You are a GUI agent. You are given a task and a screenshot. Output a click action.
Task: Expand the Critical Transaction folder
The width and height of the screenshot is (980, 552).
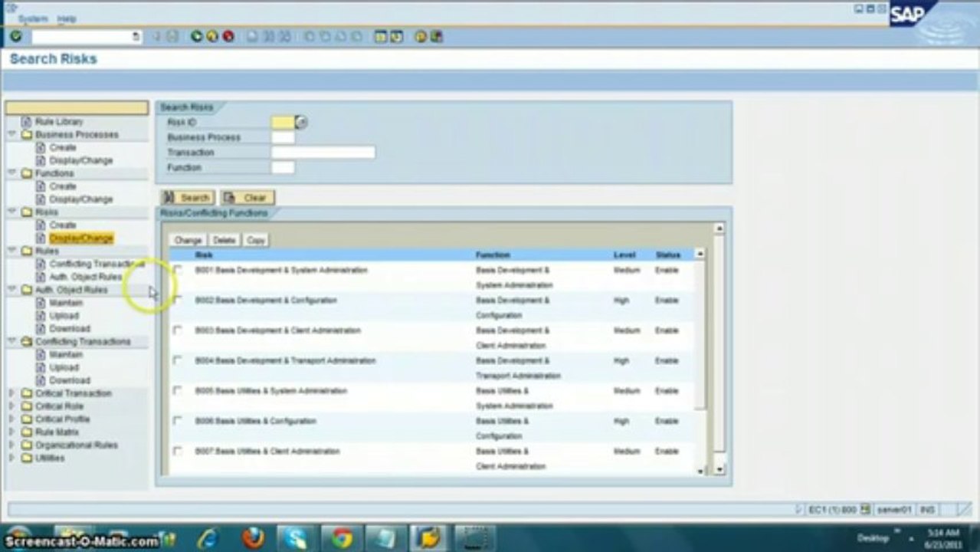11,393
